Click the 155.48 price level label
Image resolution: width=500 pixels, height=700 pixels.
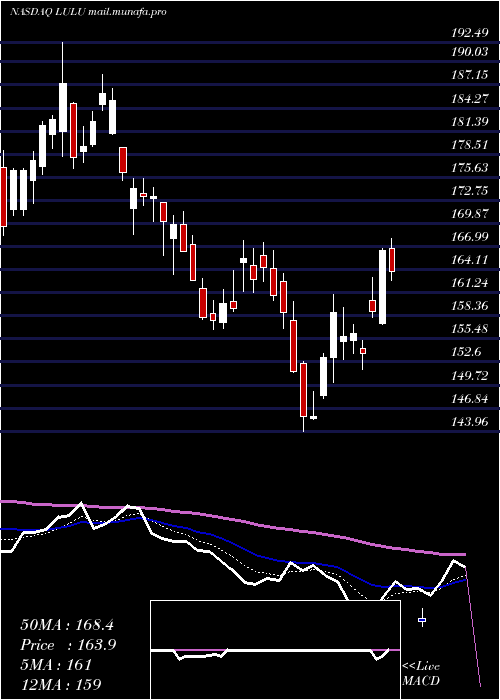pyautogui.click(x=470, y=329)
